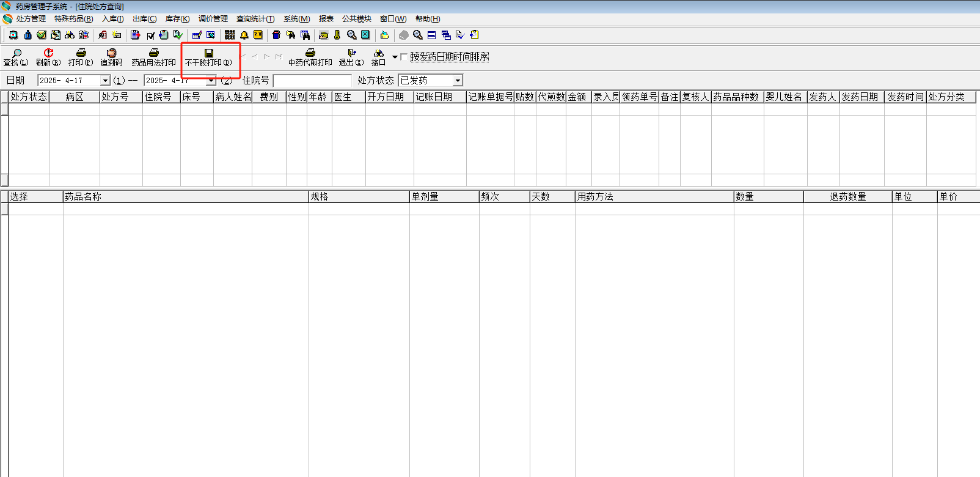Click the yellow P.W toolbar icon
Viewport: 980px width, 477px height.
tap(258, 35)
